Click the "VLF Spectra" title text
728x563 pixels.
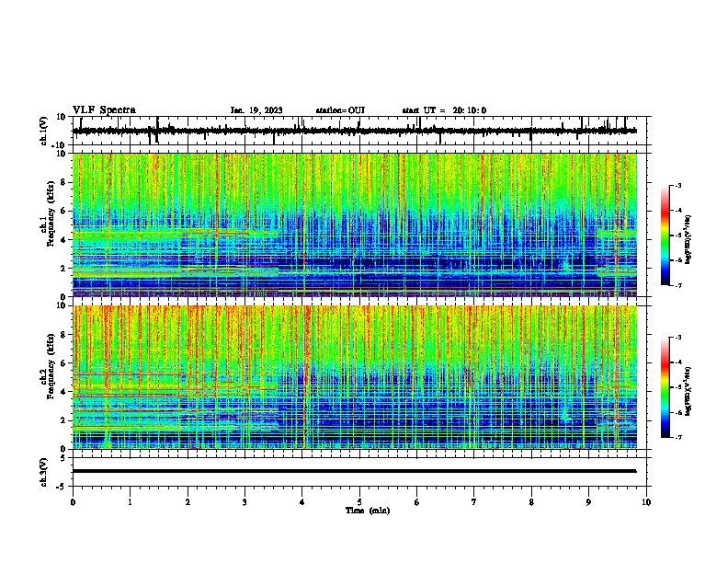(x=105, y=110)
